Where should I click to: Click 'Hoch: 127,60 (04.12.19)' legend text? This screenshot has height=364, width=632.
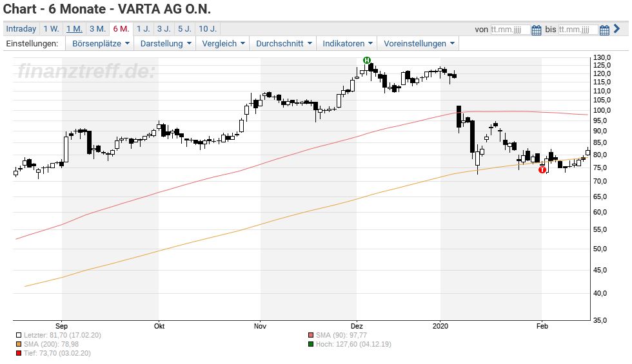(x=353, y=344)
